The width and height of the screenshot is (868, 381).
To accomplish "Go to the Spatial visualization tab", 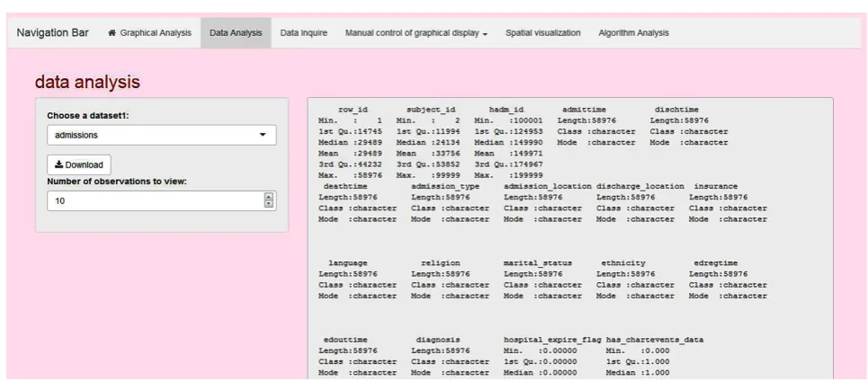I will coord(543,33).
